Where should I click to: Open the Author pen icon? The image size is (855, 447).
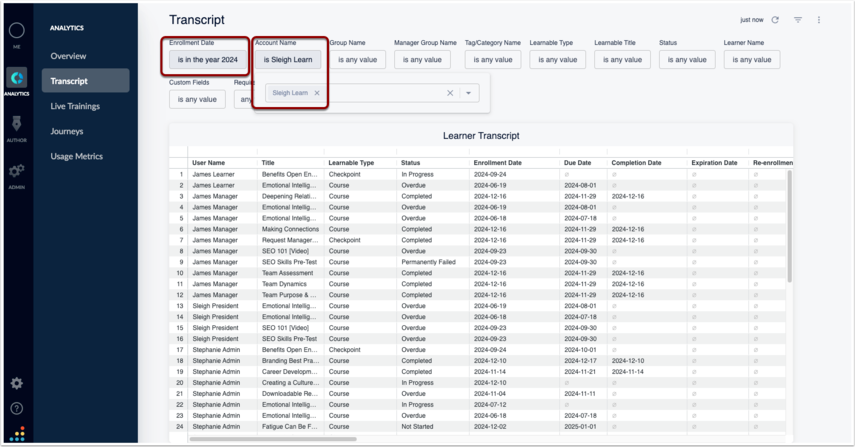[16, 124]
